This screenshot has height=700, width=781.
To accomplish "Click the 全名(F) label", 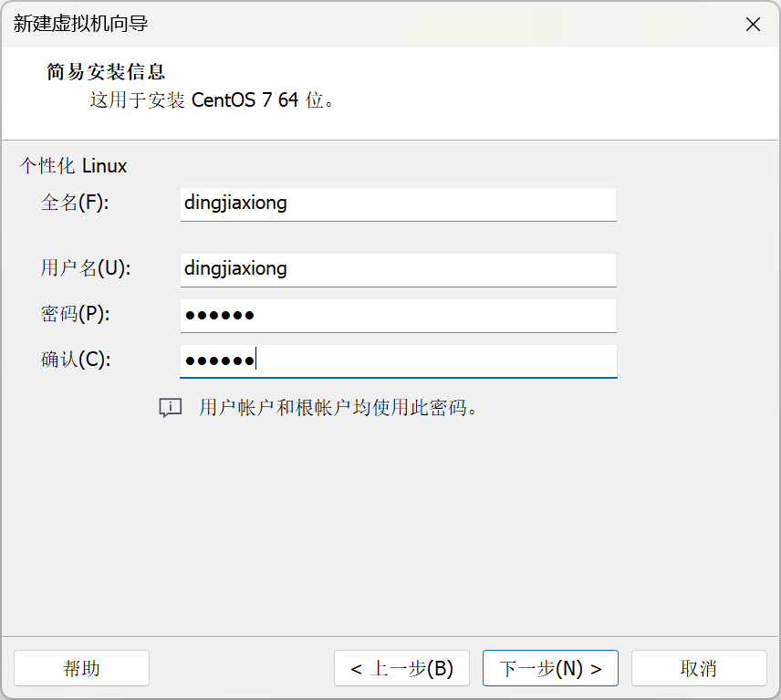I will pos(71,204).
